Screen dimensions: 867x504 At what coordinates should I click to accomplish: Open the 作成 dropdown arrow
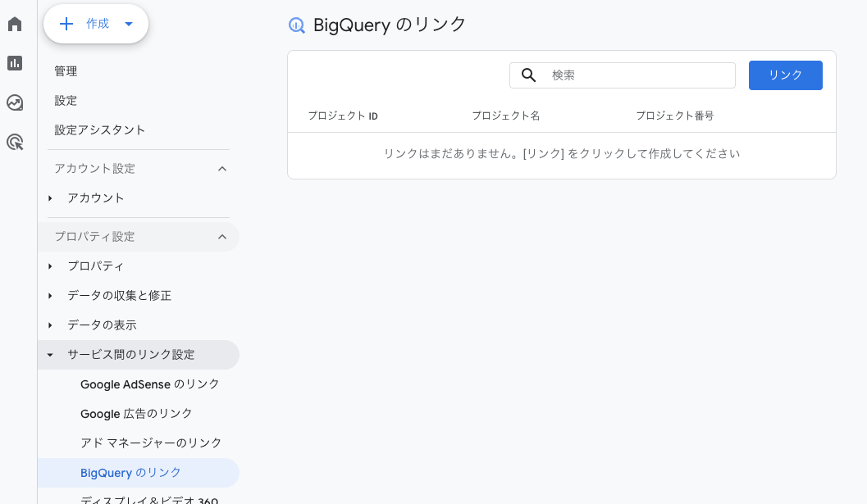[129, 24]
